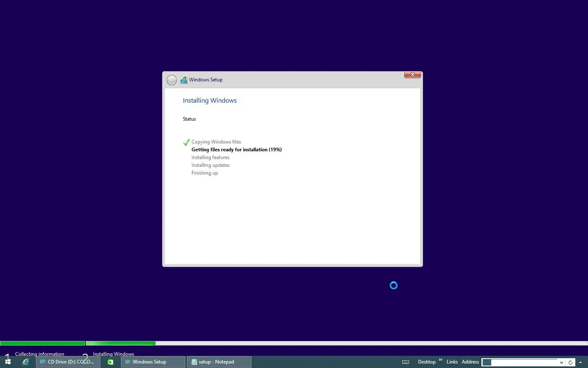Launch Internet Explorer from the taskbar
The width and height of the screenshot is (588, 368).
tap(26, 362)
